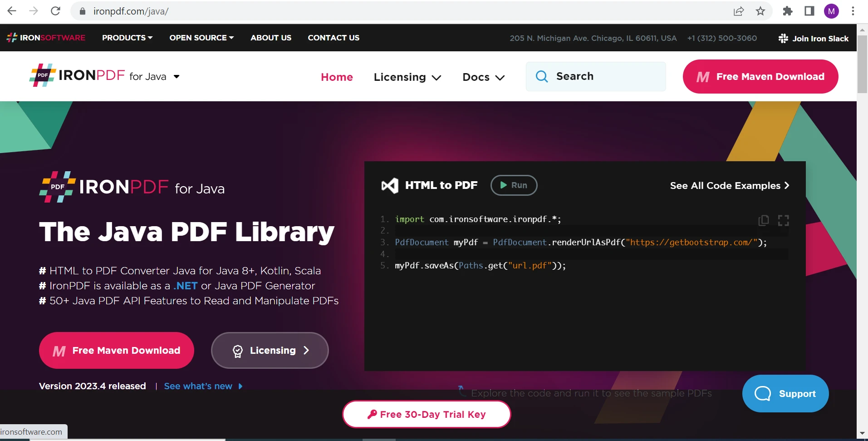The width and height of the screenshot is (868, 441).
Task: Copy code with the copy icon
Action: tap(764, 220)
